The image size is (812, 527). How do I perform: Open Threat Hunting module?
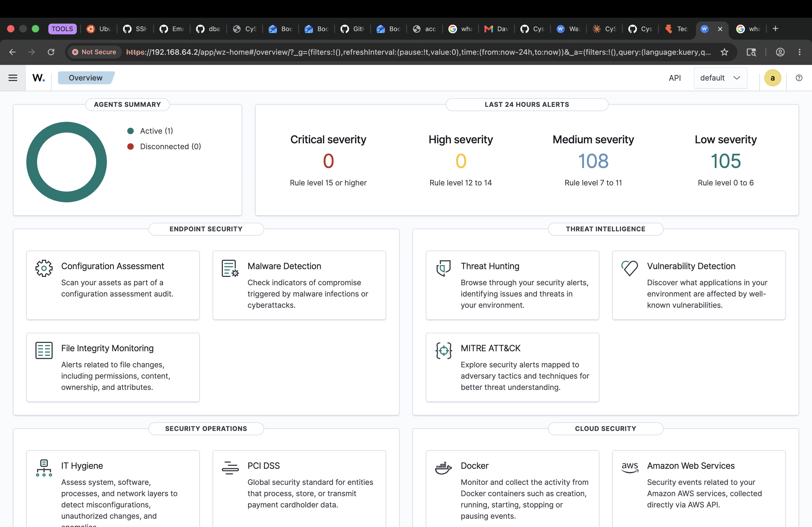click(512, 285)
